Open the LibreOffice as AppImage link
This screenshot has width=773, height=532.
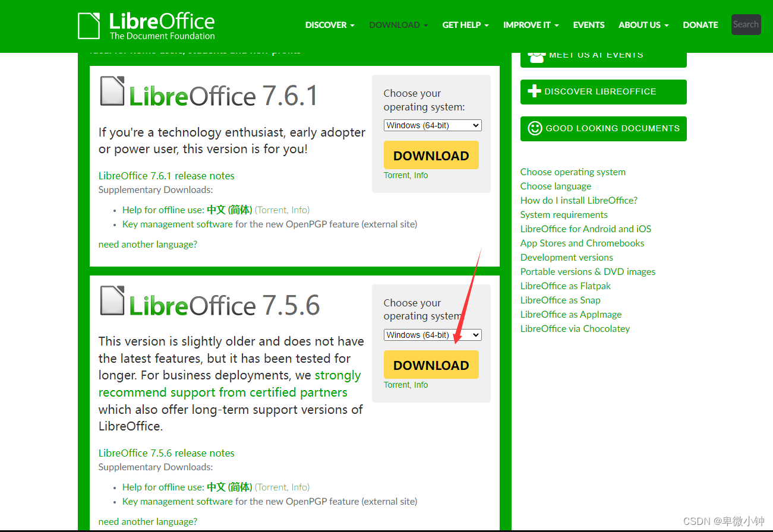571,315
